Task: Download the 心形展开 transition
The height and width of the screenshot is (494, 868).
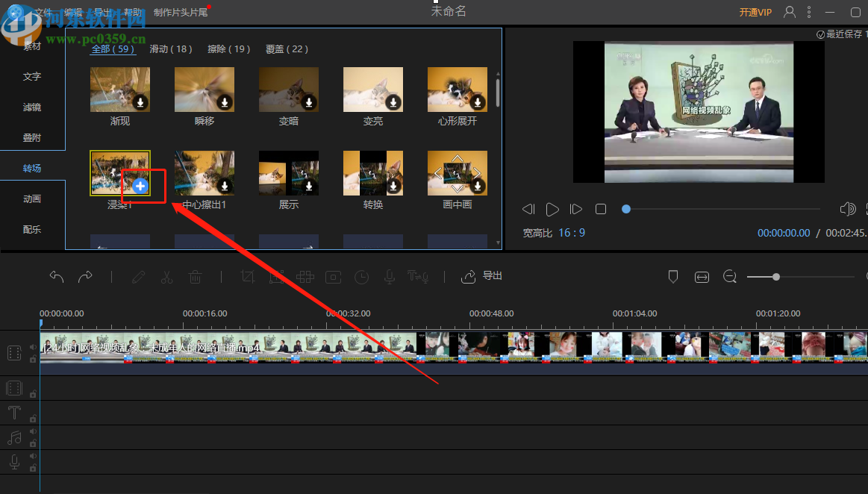Action: tap(477, 102)
